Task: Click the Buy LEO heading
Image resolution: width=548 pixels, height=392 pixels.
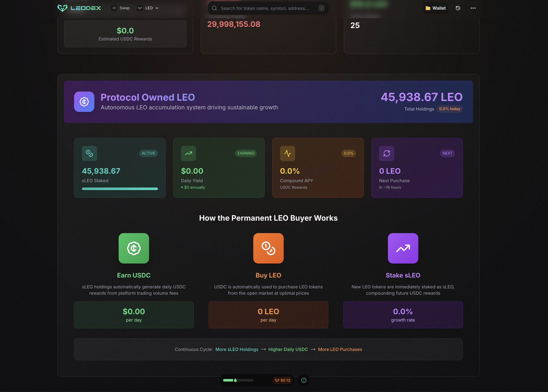Action: (x=268, y=275)
